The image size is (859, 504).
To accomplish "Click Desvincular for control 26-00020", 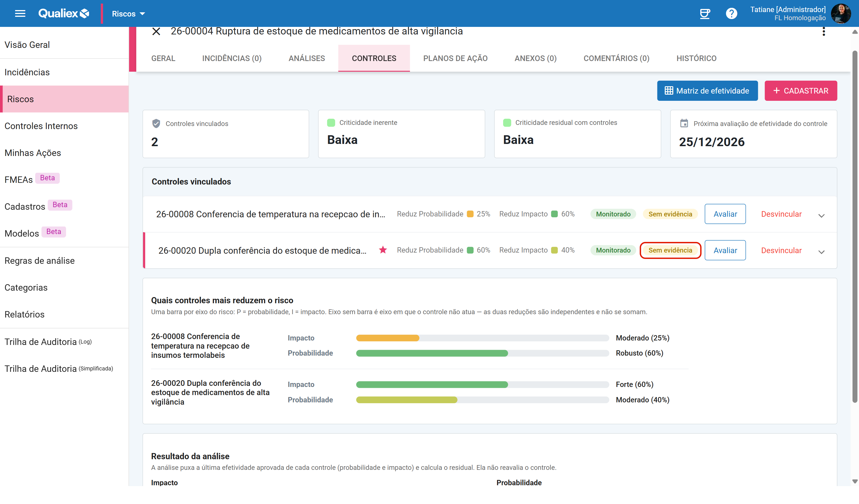I will point(781,250).
